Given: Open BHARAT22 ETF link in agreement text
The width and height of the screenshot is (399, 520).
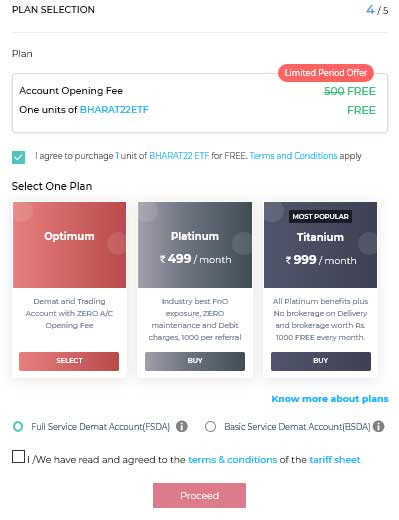Looking at the screenshot, I should (179, 156).
